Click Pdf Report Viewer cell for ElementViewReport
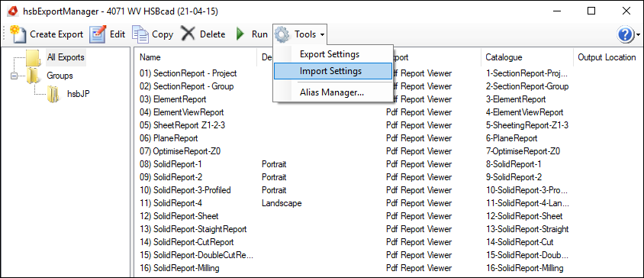 coord(419,112)
